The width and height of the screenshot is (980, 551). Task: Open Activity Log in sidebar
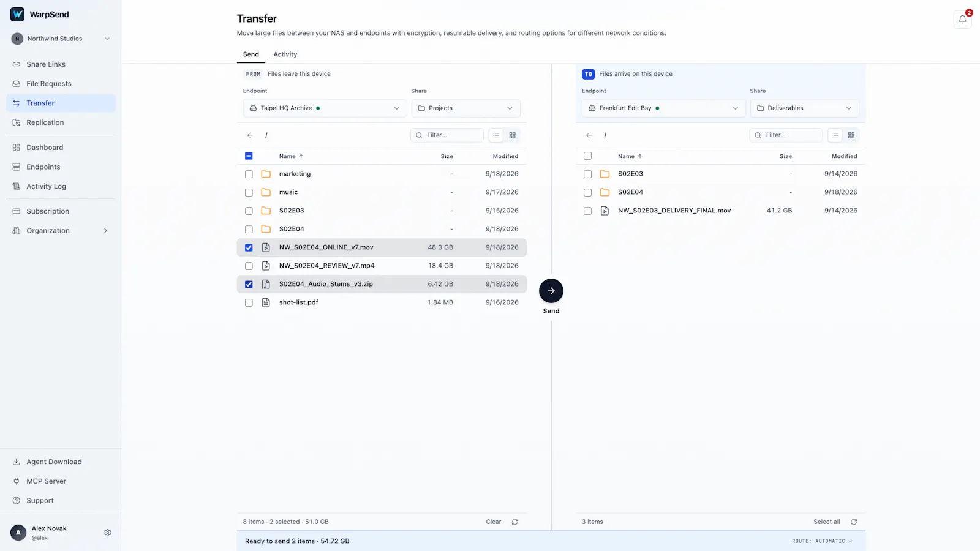tap(61, 186)
